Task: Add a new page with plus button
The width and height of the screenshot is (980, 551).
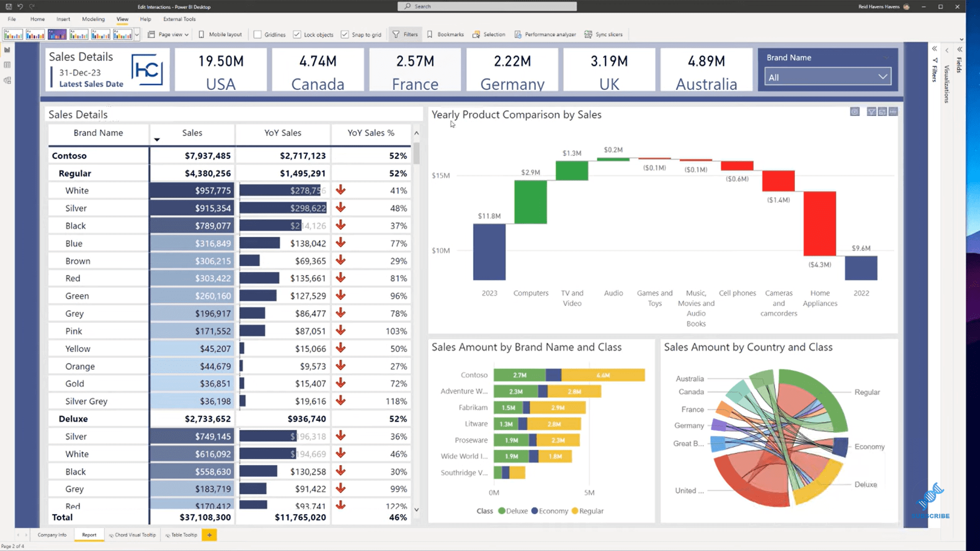Action: (x=209, y=535)
